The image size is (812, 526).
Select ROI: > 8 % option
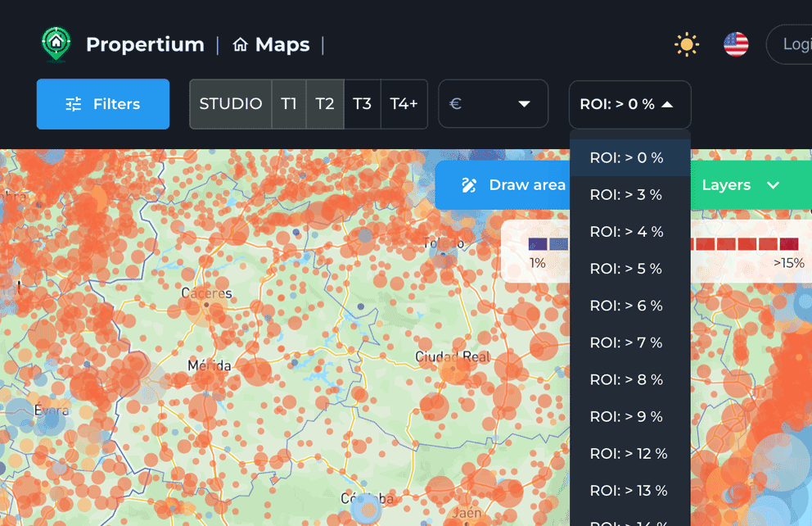pos(630,380)
